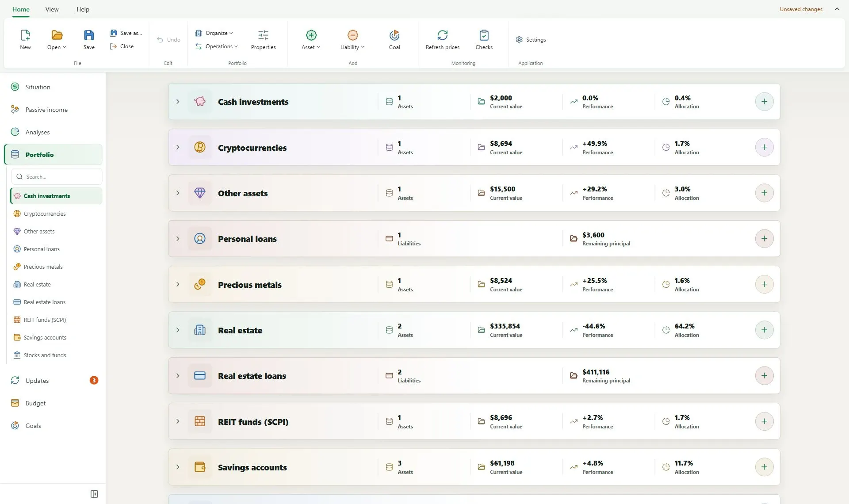Open the Operations dropdown menu
This screenshot has height=504, width=849.
[217, 46]
